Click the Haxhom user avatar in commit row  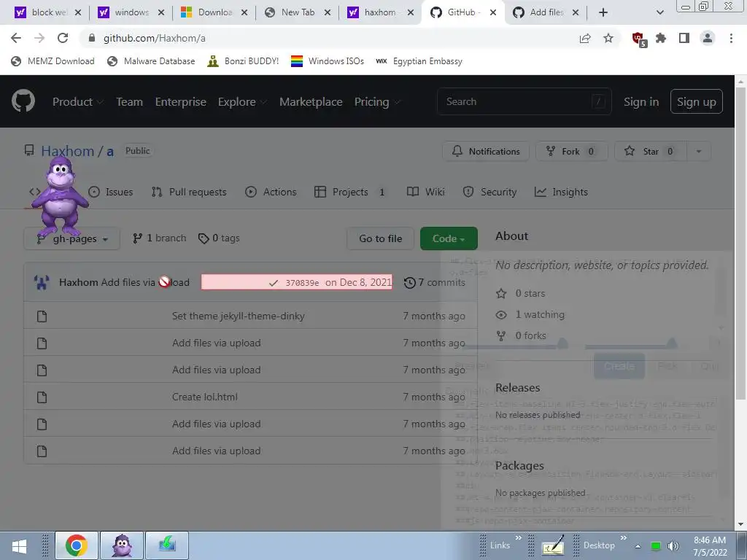click(42, 282)
